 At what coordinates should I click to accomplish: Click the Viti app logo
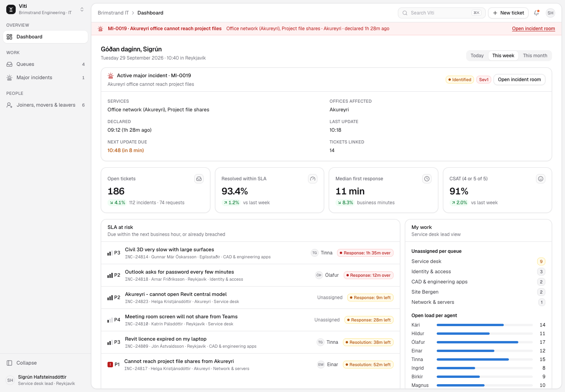pos(11,9)
